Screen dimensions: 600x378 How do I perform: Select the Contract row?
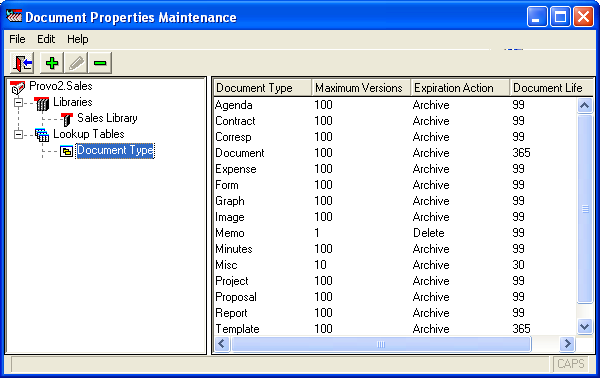[395, 121]
